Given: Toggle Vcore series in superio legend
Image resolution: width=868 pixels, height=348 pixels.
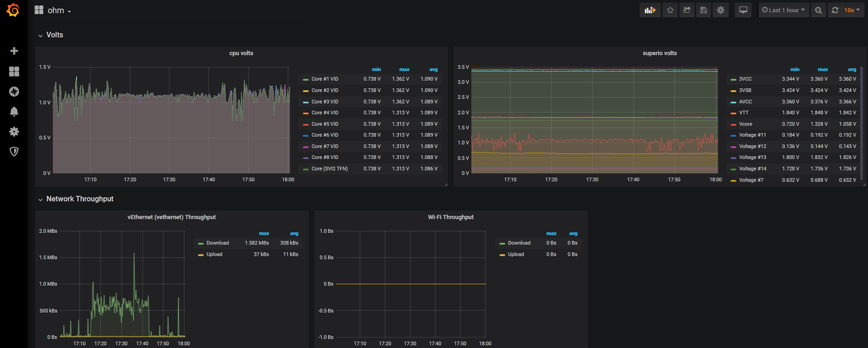Looking at the screenshot, I should [x=745, y=124].
